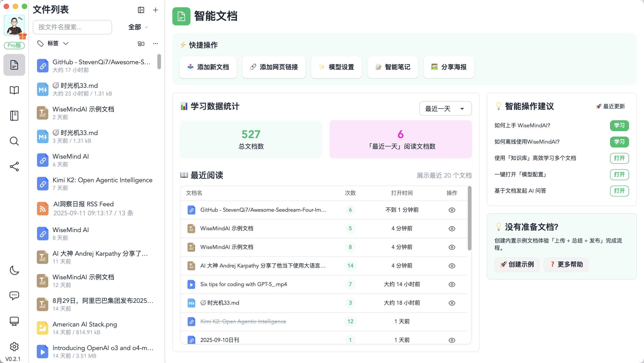
Task: Open the chat bubble icon in sidebar
Action: tap(14, 296)
